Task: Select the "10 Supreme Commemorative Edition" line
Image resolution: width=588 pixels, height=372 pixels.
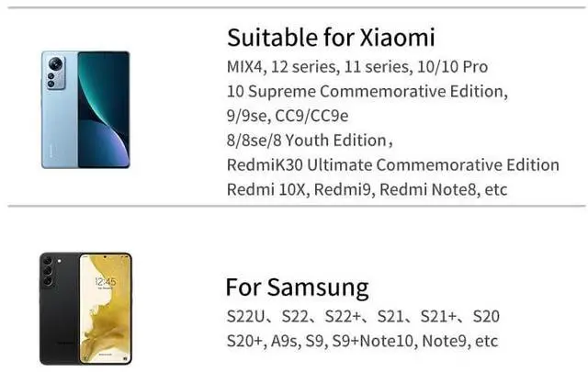Action: 367,92
